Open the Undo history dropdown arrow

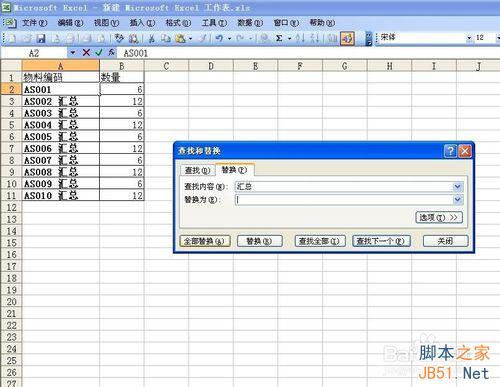tap(229, 39)
